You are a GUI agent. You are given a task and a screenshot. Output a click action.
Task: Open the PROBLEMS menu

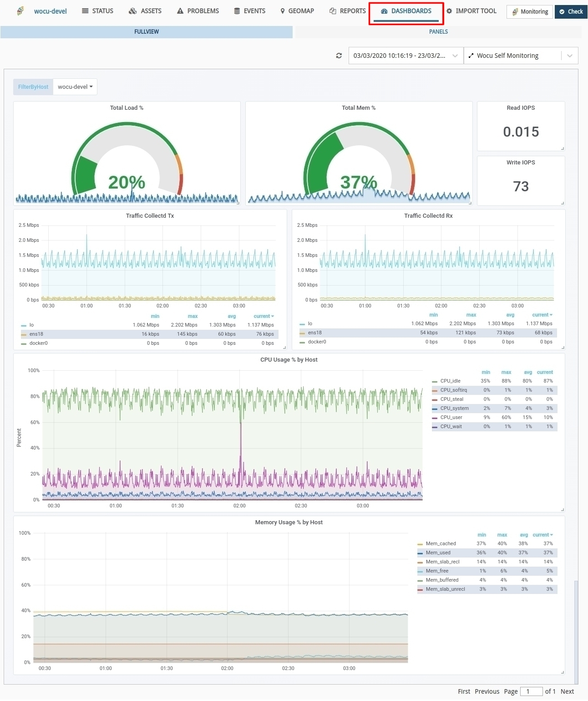[x=198, y=11]
